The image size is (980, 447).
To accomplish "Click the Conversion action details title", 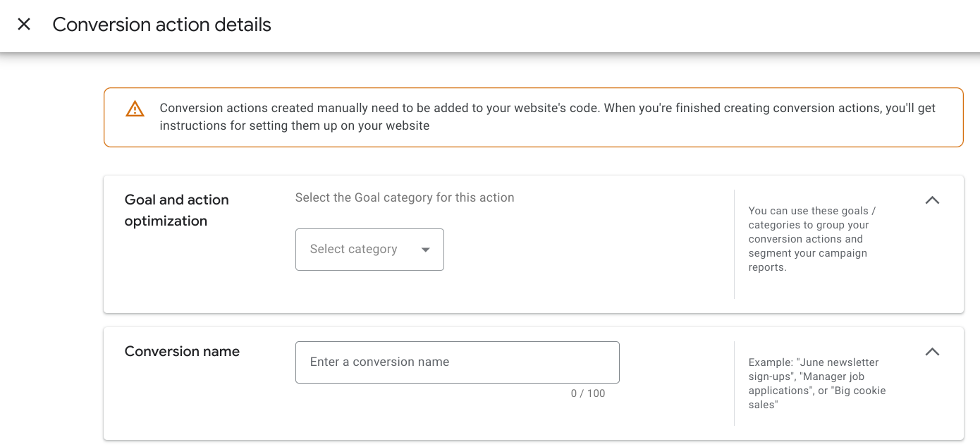I will tap(161, 25).
